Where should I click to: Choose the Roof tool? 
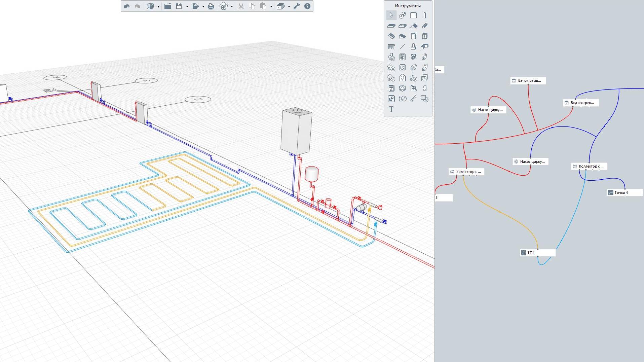coord(414,26)
